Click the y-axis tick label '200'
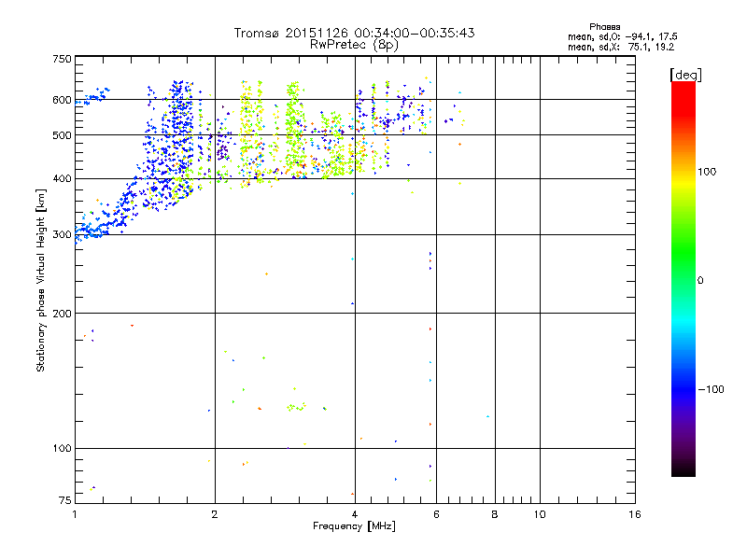The width and height of the screenshot is (747, 560). (x=62, y=314)
